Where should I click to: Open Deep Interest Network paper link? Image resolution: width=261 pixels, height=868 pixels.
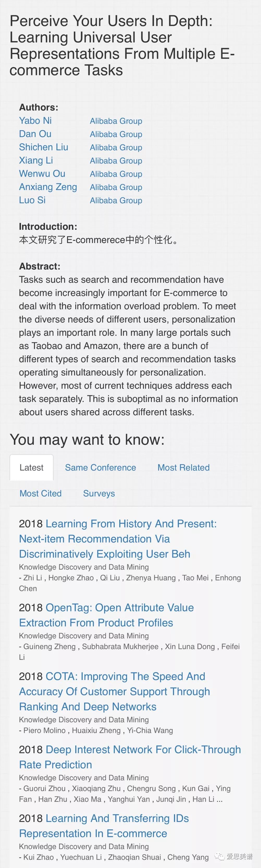click(x=130, y=757)
